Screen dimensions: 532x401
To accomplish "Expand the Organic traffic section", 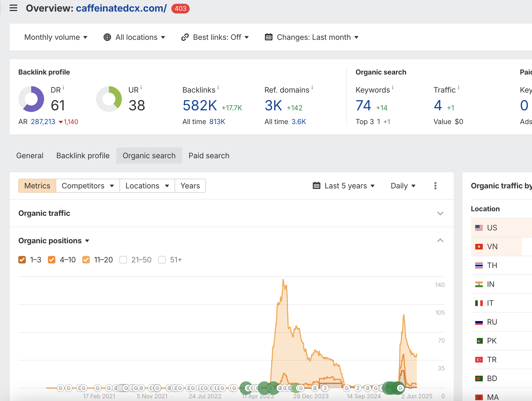I will click(x=440, y=213).
